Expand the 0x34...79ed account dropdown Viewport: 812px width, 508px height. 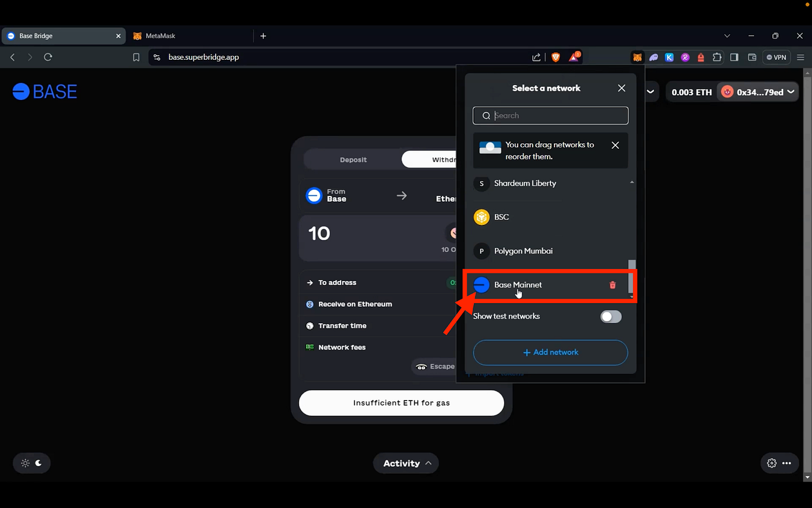pos(758,91)
